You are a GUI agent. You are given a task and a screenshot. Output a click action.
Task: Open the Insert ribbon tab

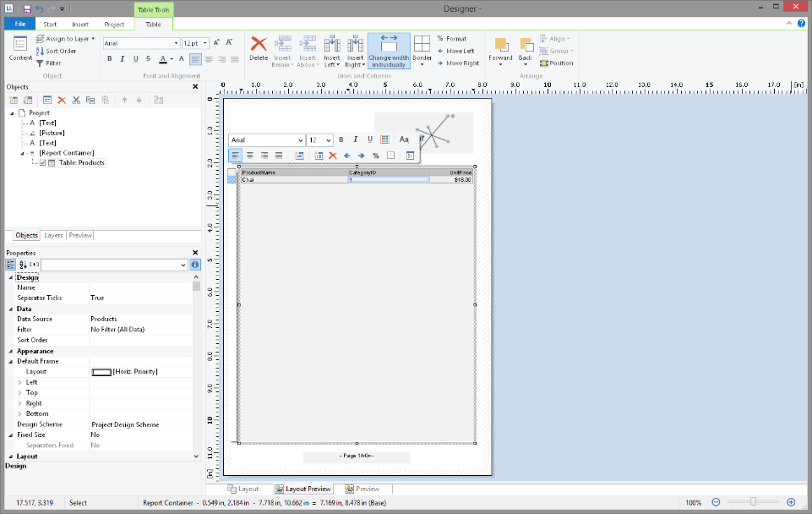[80, 25]
